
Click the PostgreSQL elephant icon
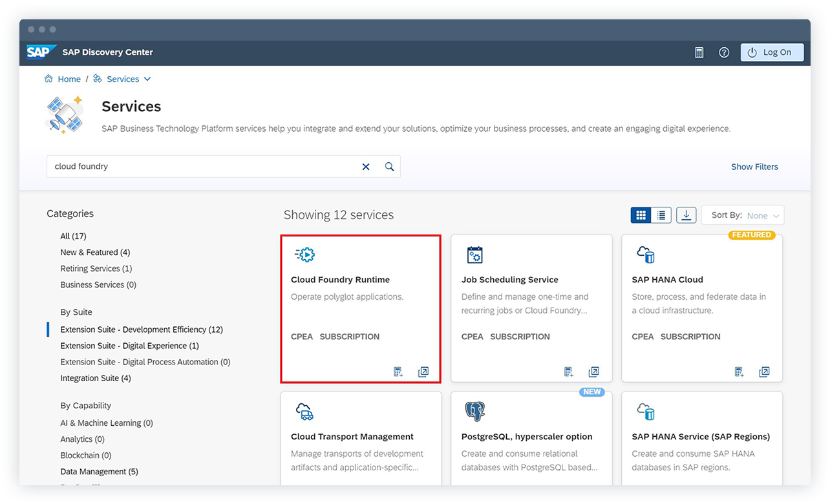pyautogui.click(x=475, y=412)
